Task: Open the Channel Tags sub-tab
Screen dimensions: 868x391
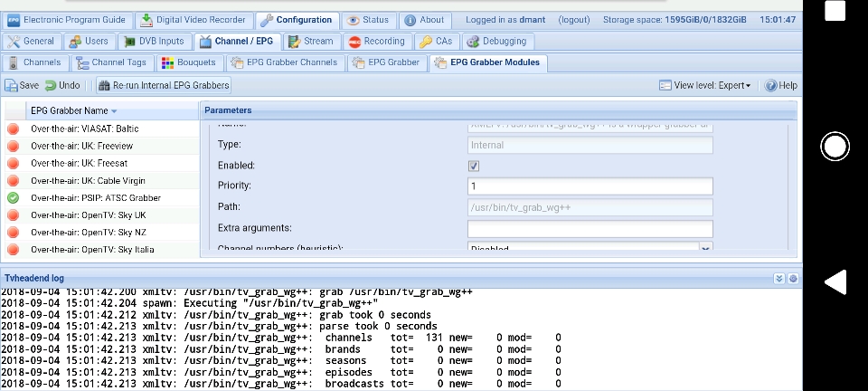Action: (112, 62)
